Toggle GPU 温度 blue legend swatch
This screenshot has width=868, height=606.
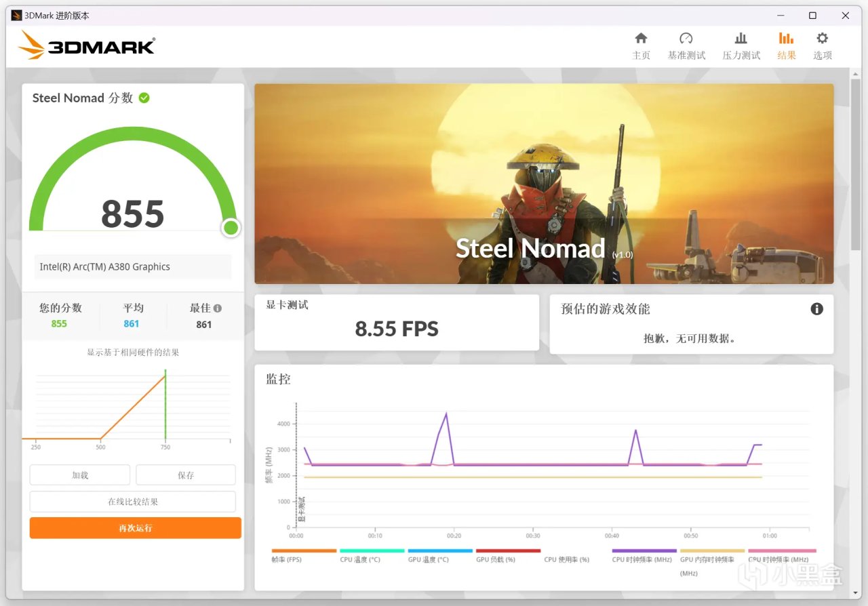coord(440,551)
